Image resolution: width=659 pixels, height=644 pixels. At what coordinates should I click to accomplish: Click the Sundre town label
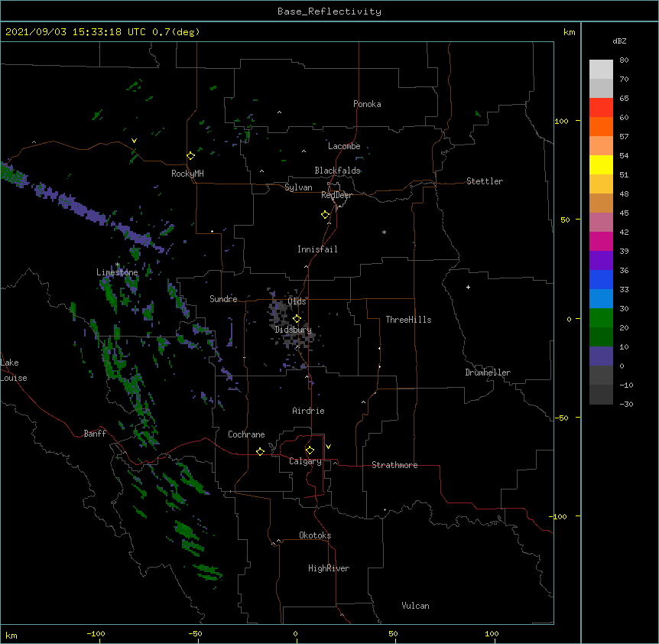[x=223, y=299]
